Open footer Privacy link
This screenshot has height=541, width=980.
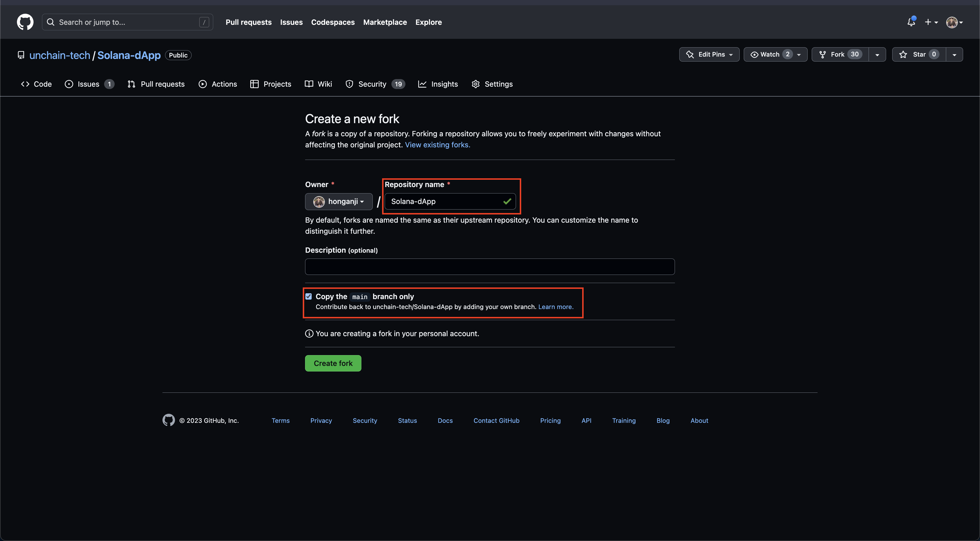pos(321,420)
